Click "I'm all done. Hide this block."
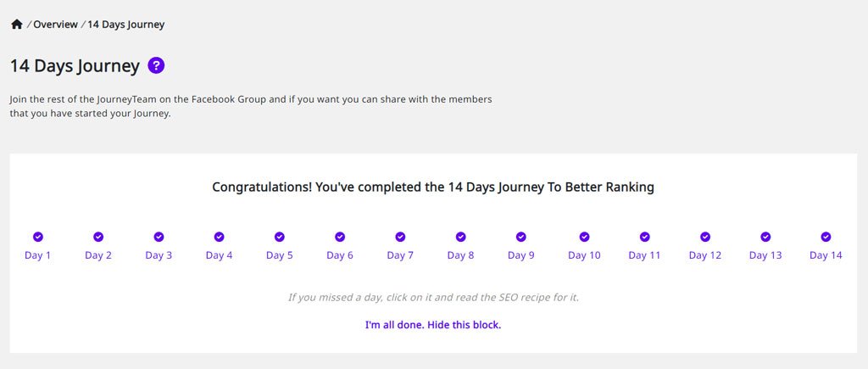The height and width of the screenshot is (369, 868). click(x=433, y=325)
